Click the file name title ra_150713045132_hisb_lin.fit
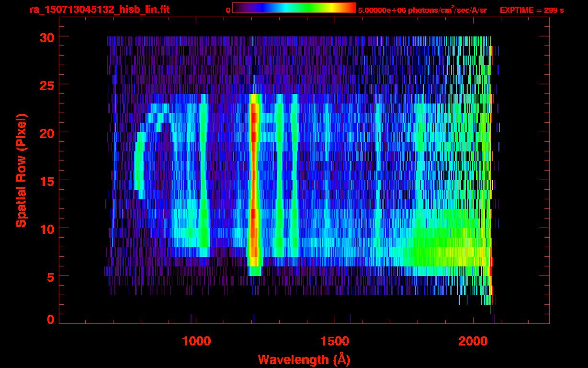588x368 pixels. (99, 10)
